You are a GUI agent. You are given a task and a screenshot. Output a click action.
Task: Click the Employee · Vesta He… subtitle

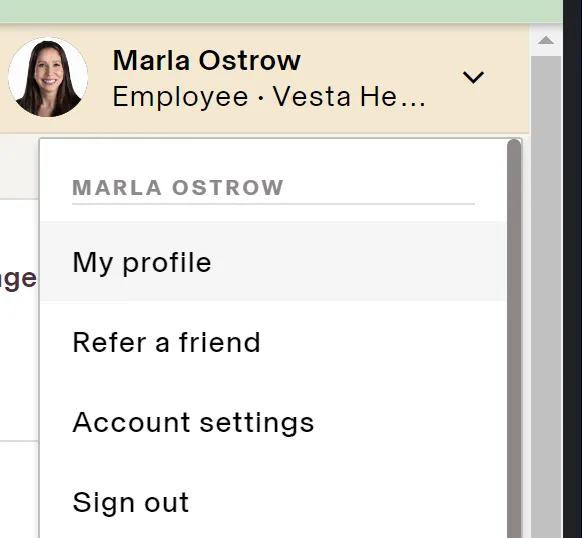click(x=269, y=97)
